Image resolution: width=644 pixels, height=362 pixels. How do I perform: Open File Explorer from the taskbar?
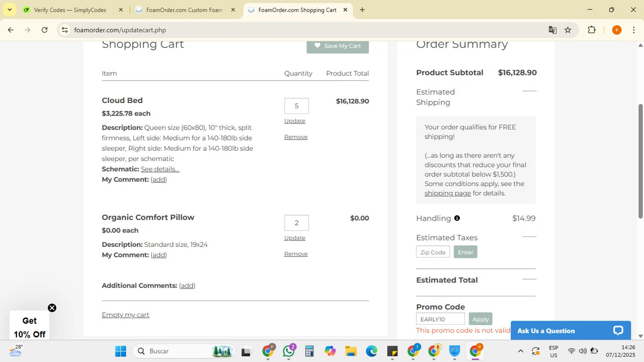pos(351,351)
